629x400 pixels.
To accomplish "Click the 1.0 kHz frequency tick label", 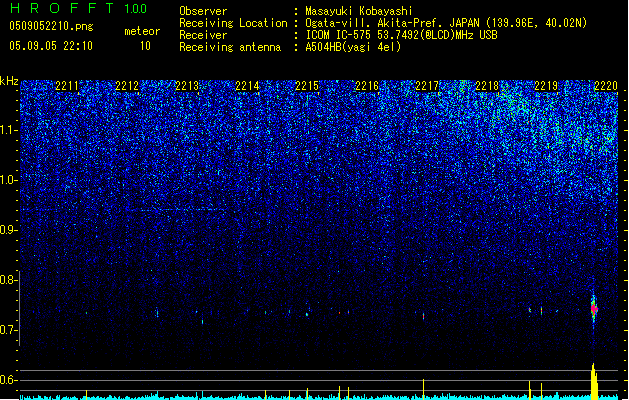I will tap(9, 180).
